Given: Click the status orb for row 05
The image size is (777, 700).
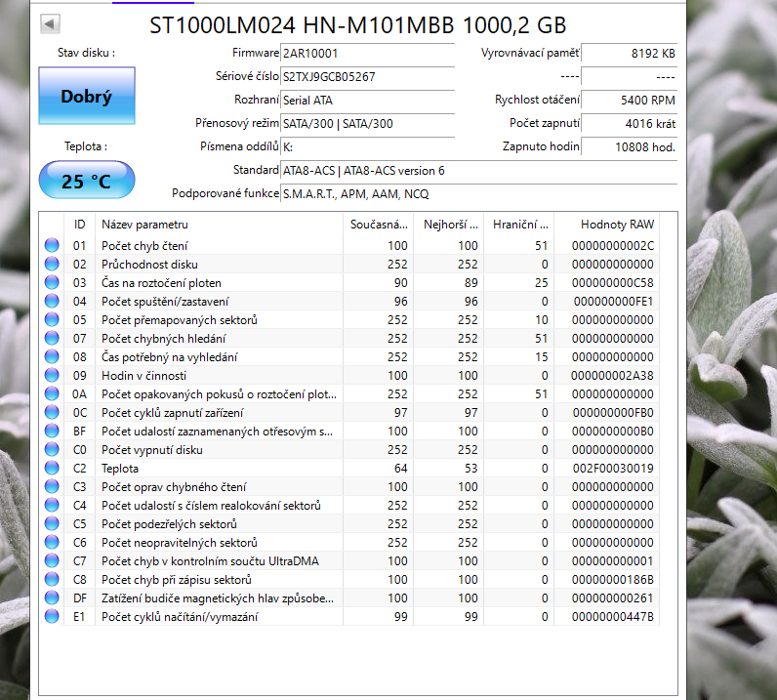Looking at the screenshot, I should (52, 320).
